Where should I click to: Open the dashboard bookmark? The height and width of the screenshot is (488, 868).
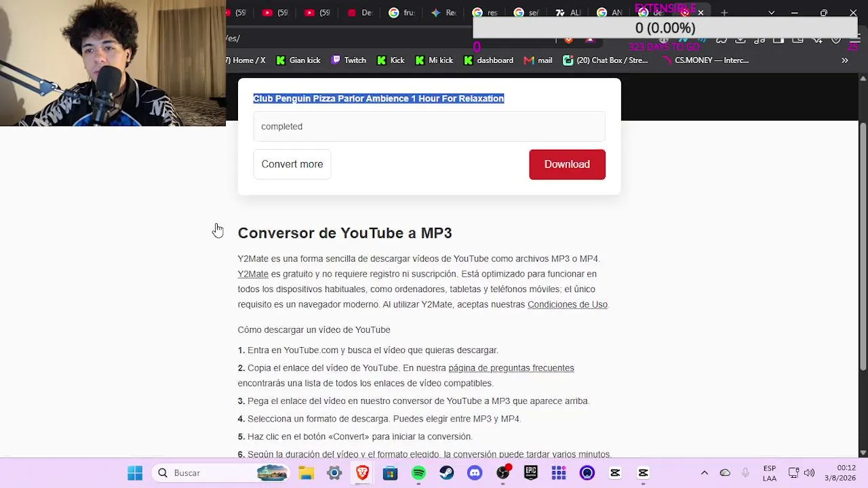[488, 60]
